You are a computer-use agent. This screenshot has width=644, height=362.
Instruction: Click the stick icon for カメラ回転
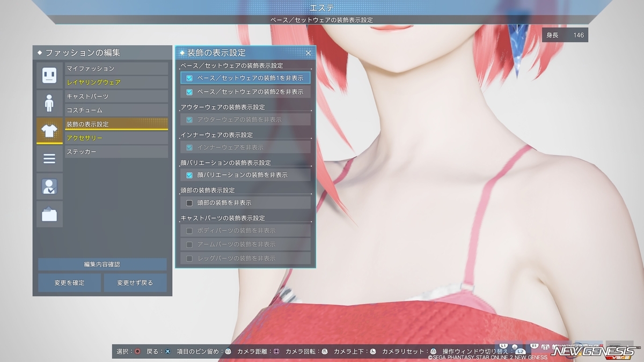[325, 351]
